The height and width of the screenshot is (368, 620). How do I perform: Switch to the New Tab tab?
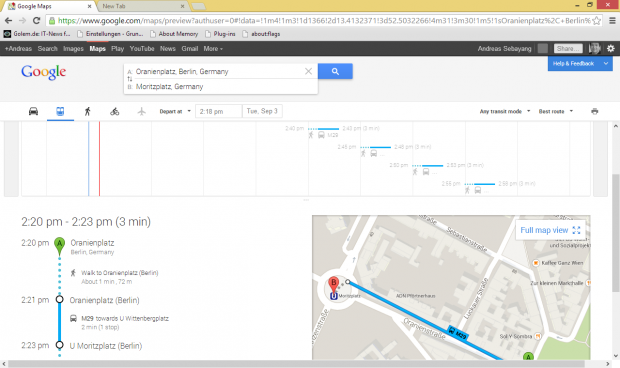(x=142, y=6)
